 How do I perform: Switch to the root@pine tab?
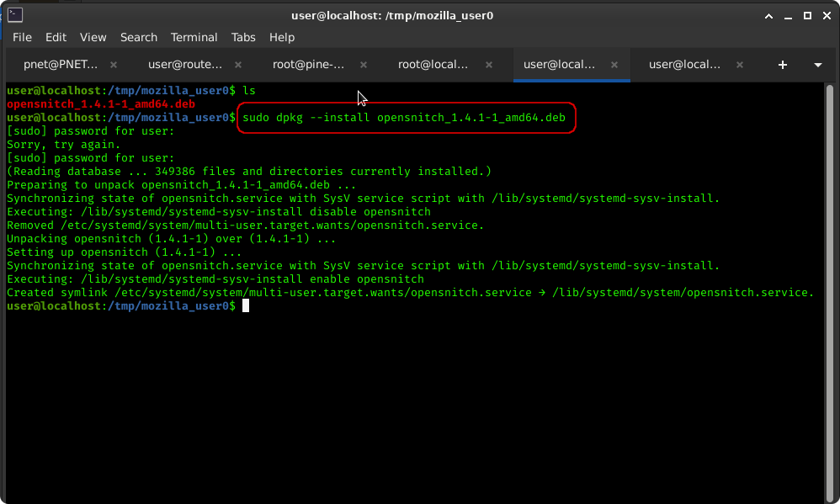point(309,65)
